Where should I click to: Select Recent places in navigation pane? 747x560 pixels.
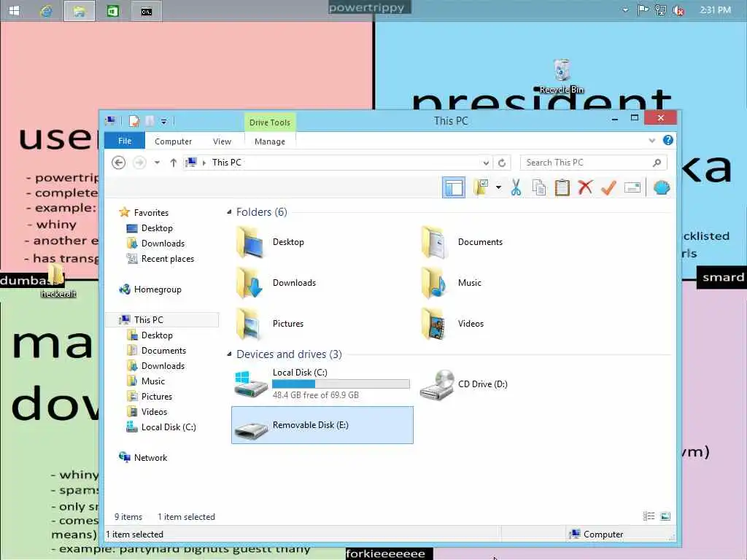[160, 259]
